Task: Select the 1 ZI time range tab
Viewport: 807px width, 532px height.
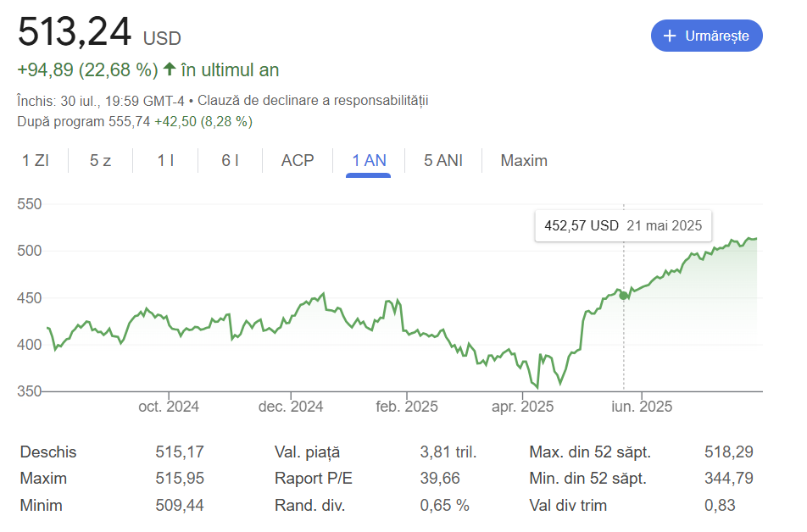Action: pos(36,160)
